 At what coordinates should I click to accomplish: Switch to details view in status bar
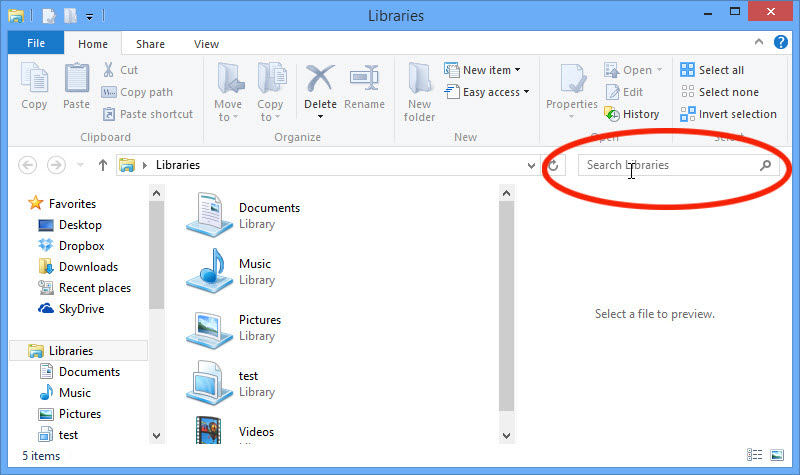[x=754, y=455]
